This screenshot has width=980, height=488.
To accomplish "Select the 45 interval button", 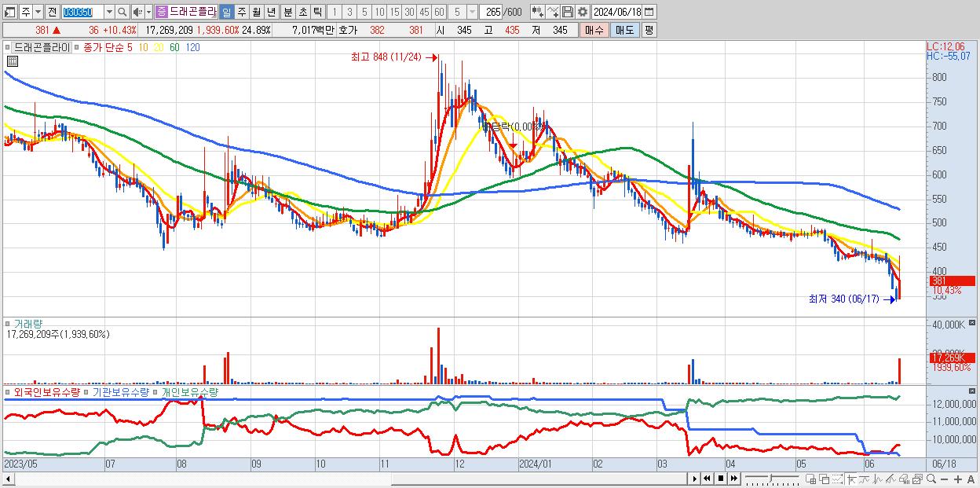I will 424,12.
